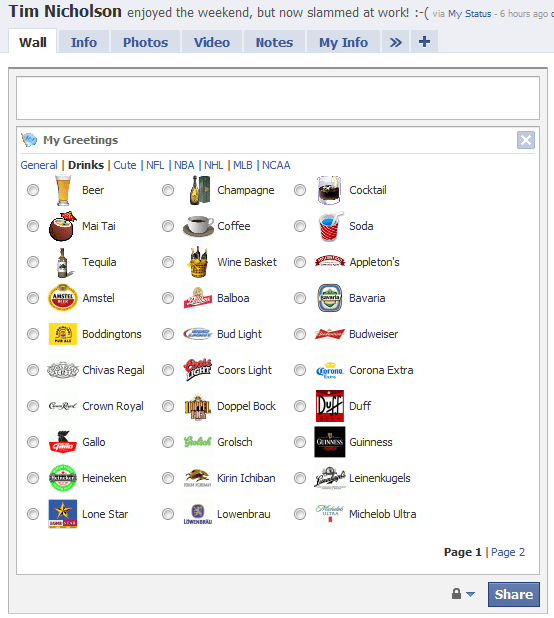Expand more tabs with the double-arrow
This screenshot has height=618, width=554.
tap(396, 42)
